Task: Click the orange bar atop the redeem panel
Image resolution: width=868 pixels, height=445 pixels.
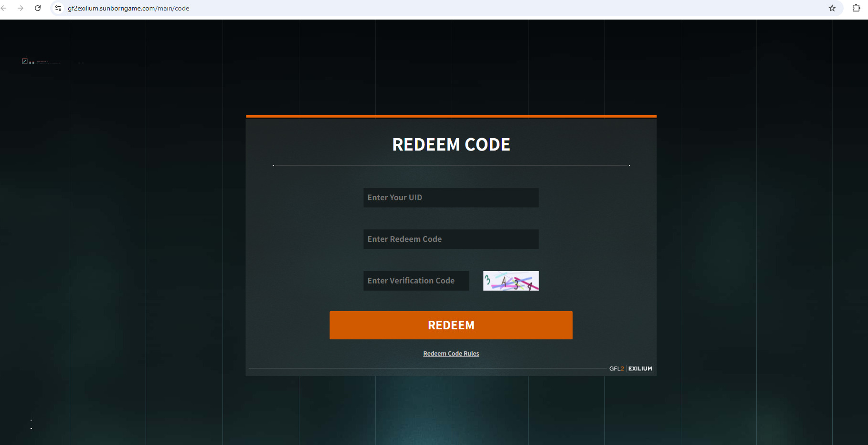Action: [x=451, y=116]
